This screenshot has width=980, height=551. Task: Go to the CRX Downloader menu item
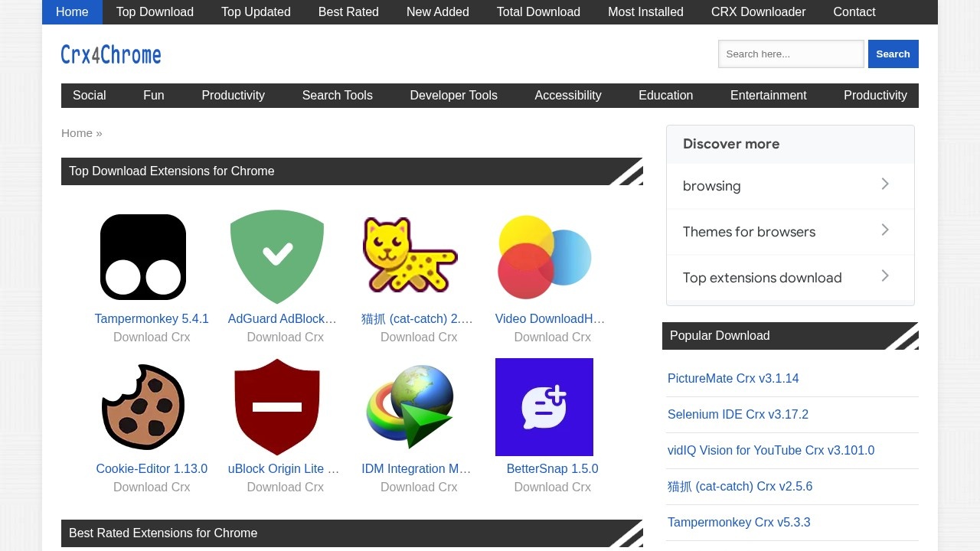click(758, 12)
